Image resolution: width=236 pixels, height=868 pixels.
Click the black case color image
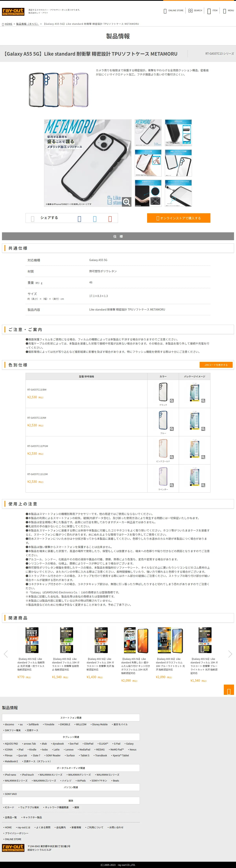163,392
